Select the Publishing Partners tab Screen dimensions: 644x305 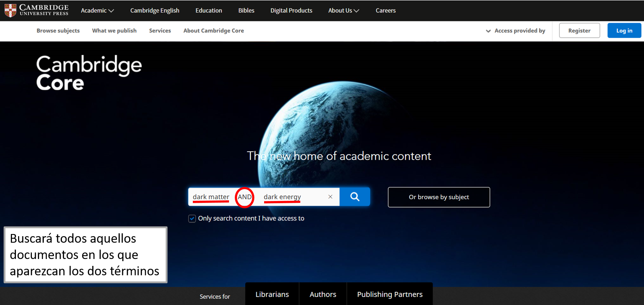(x=390, y=294)
